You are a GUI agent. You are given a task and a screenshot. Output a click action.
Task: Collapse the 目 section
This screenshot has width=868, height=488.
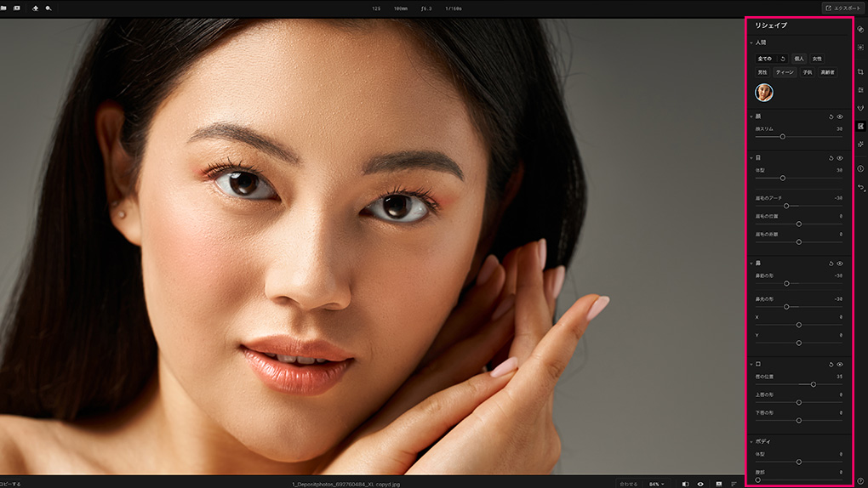tap(751, 158)
